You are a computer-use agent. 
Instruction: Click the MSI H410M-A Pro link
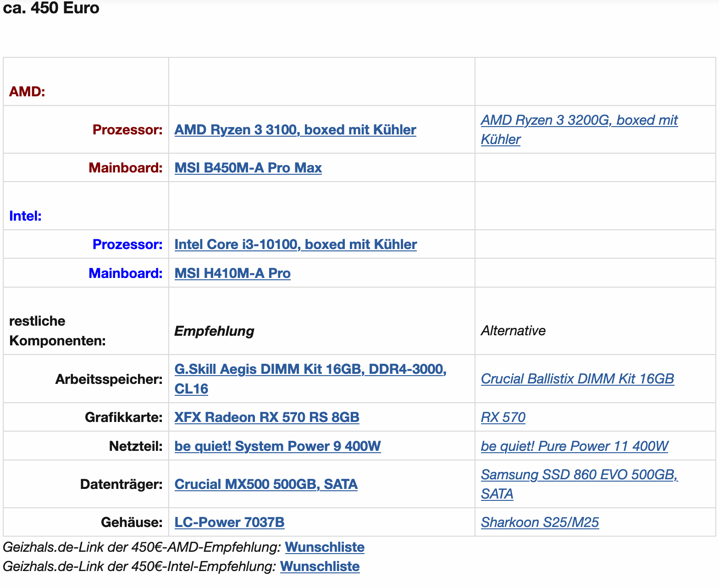point(232,273)
